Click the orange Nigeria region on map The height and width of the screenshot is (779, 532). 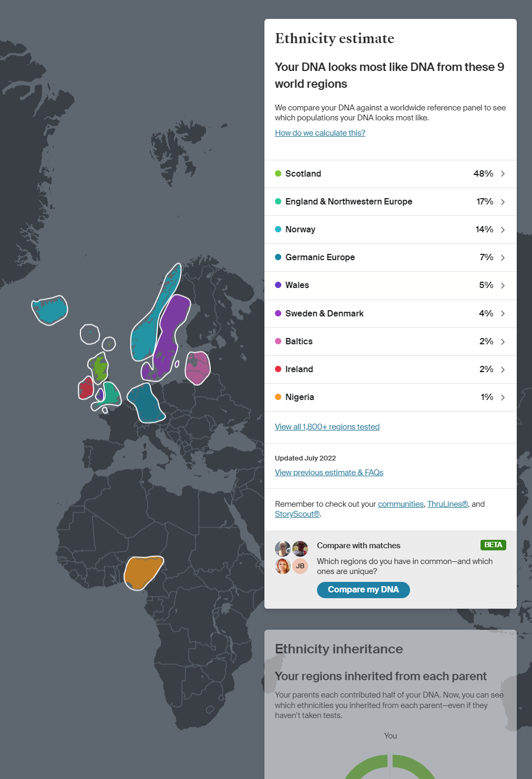pyautogui.click(x=142, y=571)
